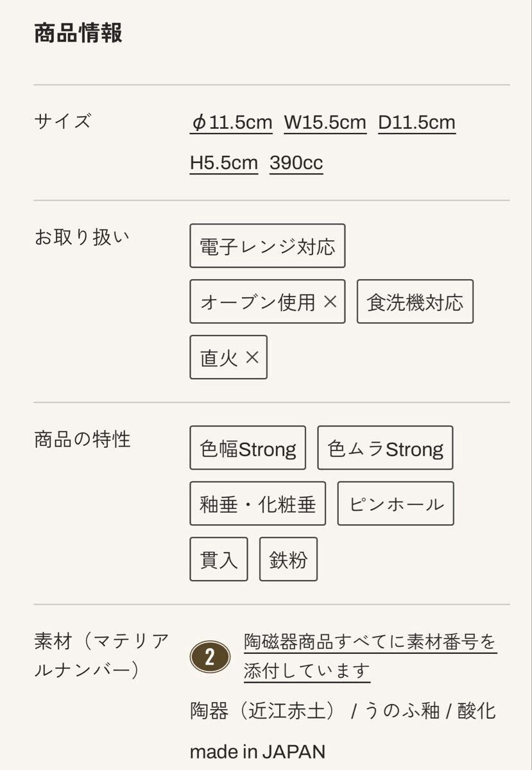Click the φ11.5cm size link
The height and width of the screenshot is (770, 532).
[x=231, y=123]
